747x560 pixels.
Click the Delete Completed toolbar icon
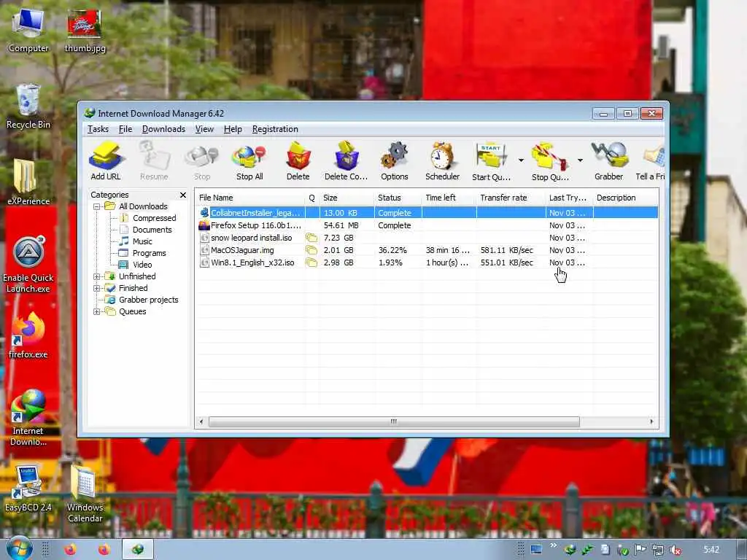347,160
